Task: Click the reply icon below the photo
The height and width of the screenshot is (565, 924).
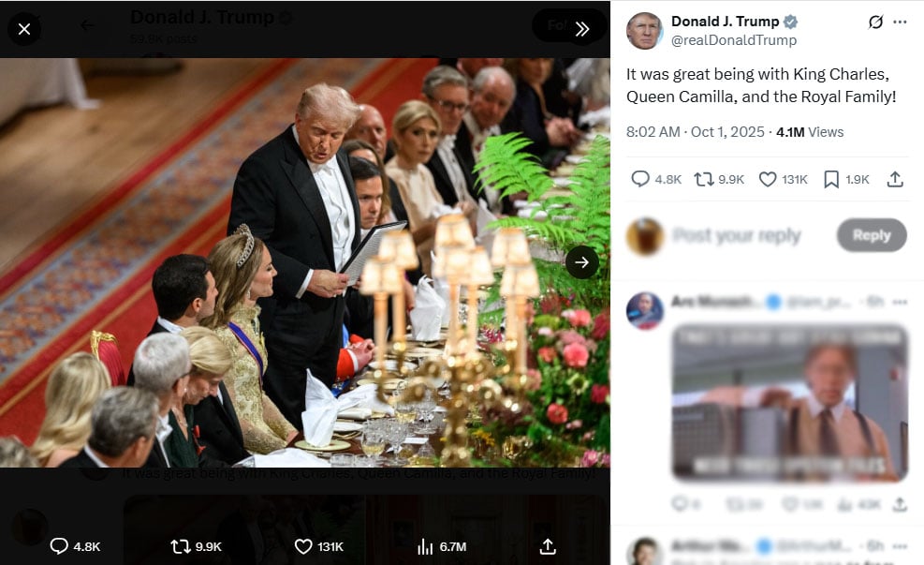Action: point(59,545)
